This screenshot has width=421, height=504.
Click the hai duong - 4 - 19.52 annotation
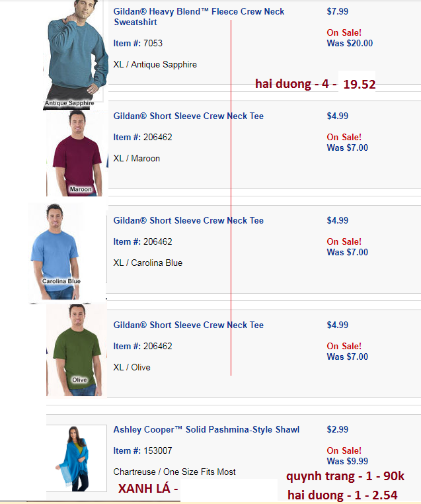tap(315, 84)
